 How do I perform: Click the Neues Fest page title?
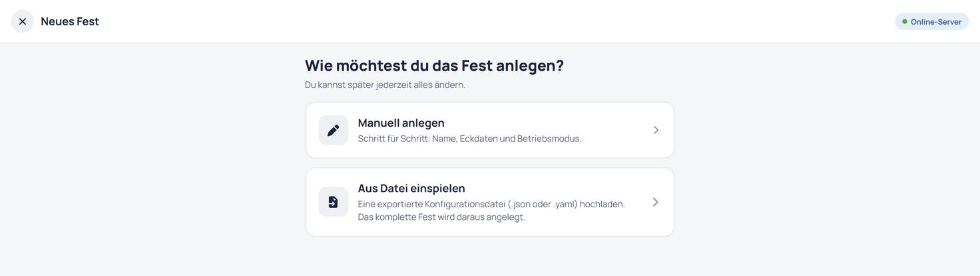[70, 21]
